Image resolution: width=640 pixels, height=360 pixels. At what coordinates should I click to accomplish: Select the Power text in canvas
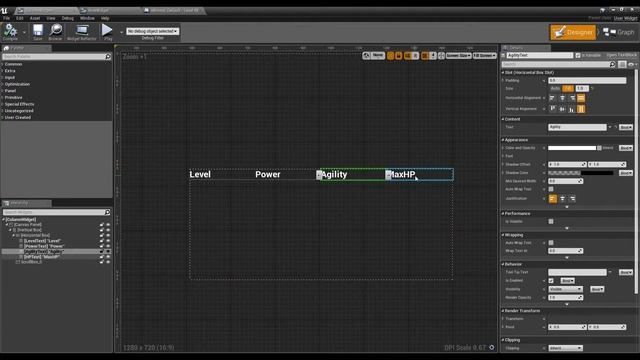point(268,174)
